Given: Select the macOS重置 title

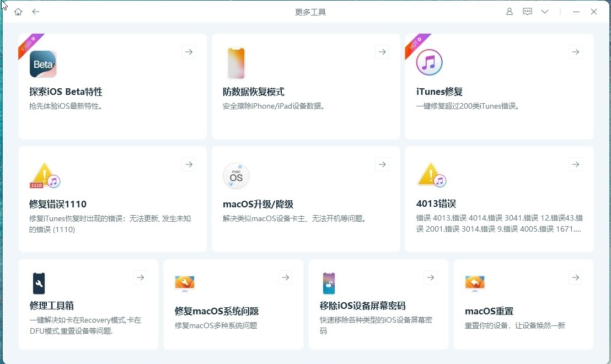Looking at the screenshot, I should coord(489,311).
